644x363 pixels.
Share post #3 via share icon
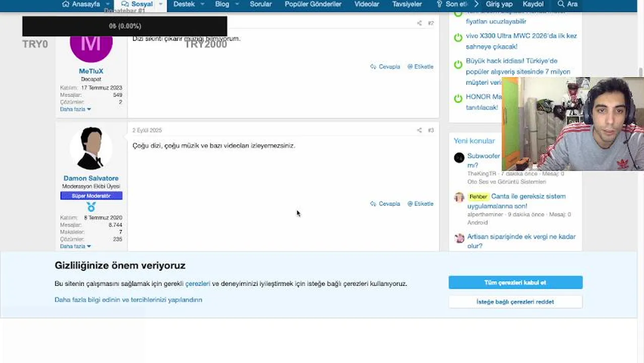point(419,130)
